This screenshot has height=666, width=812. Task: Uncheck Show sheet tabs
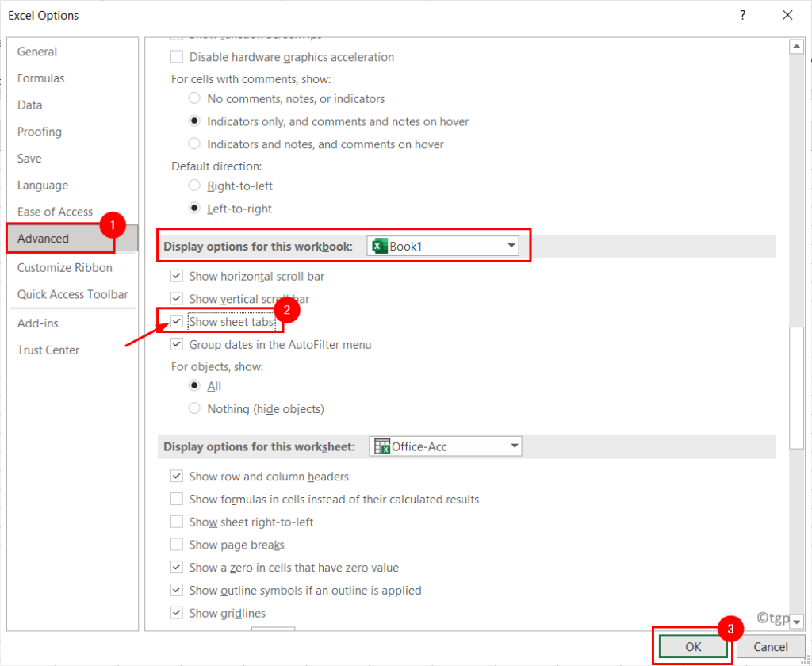point(176,321)
